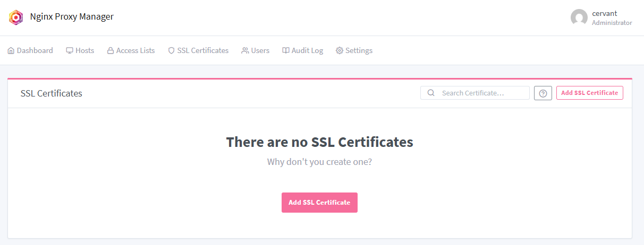Image resolution: width=644 pixels, height=245 pixels.
Task: Open the top-right Add SSL Certificate dropdown
Action: click(589, 93)
